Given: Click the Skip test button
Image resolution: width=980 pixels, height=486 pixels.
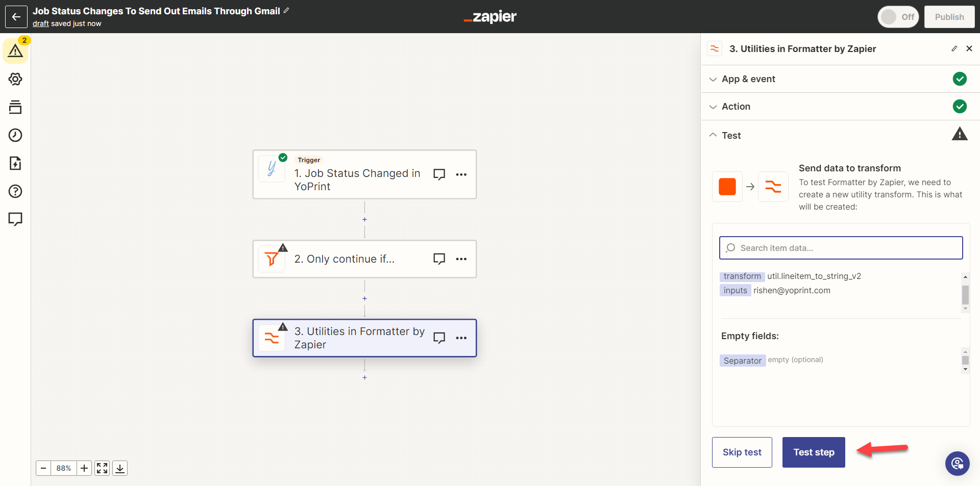Looking at the screenshot, I should pyautogui.click(x=742, y=452).
